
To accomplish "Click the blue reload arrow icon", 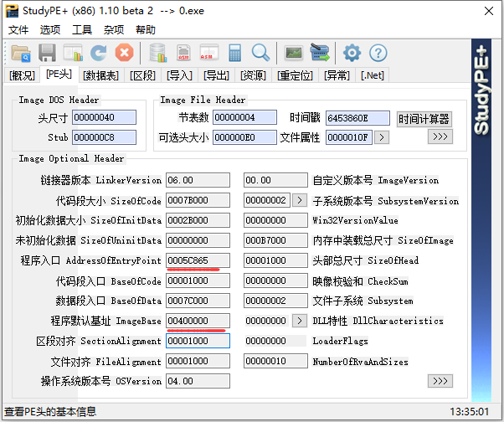I will (98, 53).
